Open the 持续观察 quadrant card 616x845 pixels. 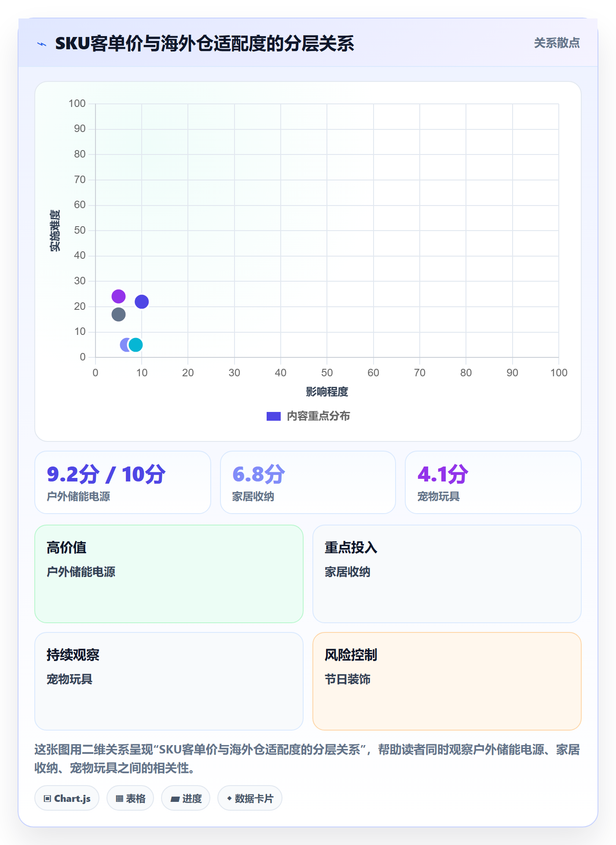click(169, 681)
